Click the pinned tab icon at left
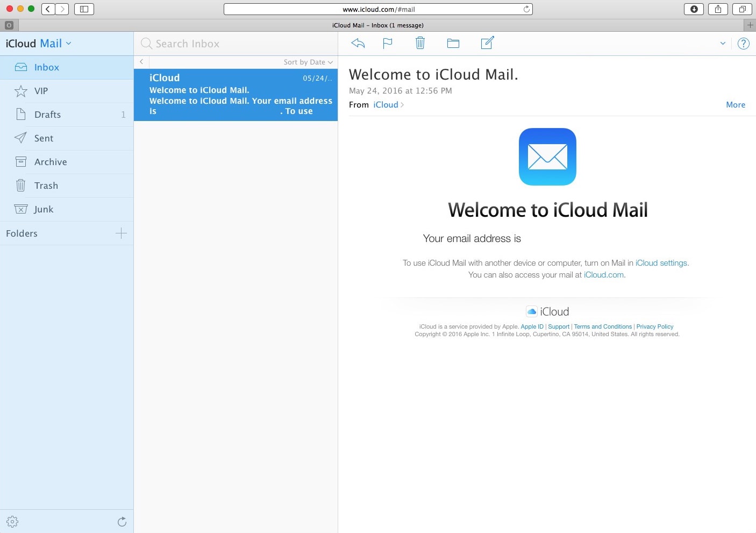Screen dimensions: 756x533 [9, 25]
